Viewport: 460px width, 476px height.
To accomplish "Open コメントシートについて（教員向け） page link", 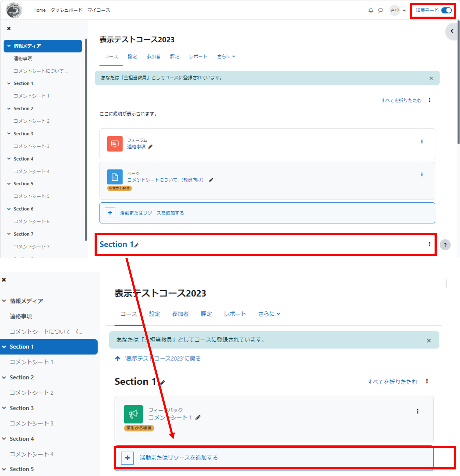I will pyautogui.click(x=166, y=180).
